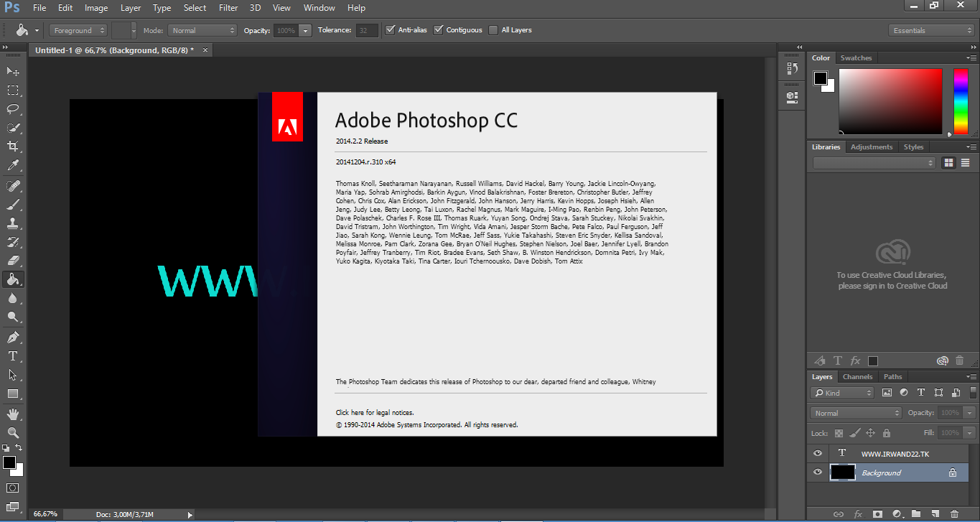Open the Foreground fill source dropdown
980x522 pixels.
tap(78, 30)
